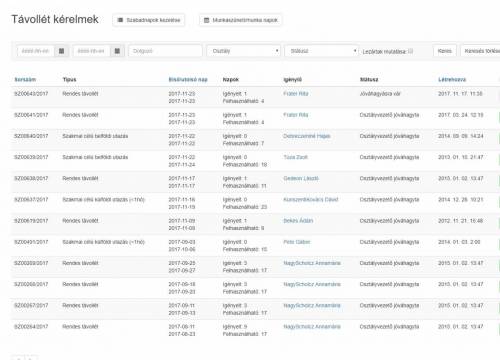
Task: Select request number SZ00640/2017
Action: (31, 136)
